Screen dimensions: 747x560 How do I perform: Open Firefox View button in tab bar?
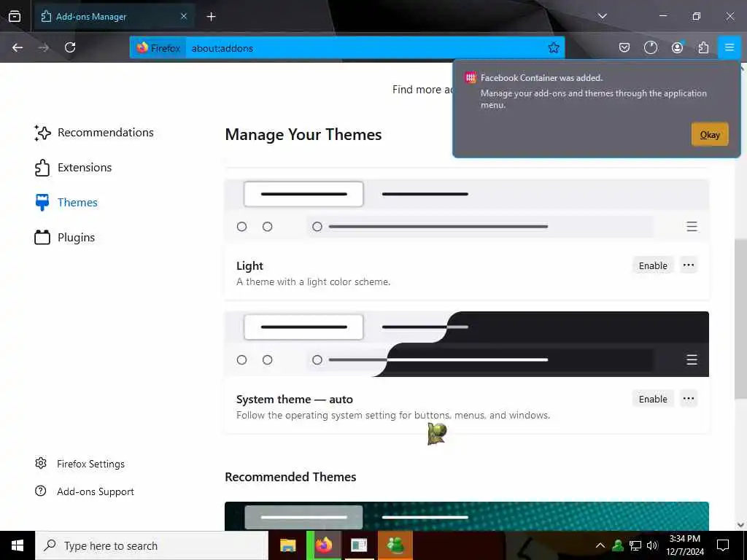[15, 16]
